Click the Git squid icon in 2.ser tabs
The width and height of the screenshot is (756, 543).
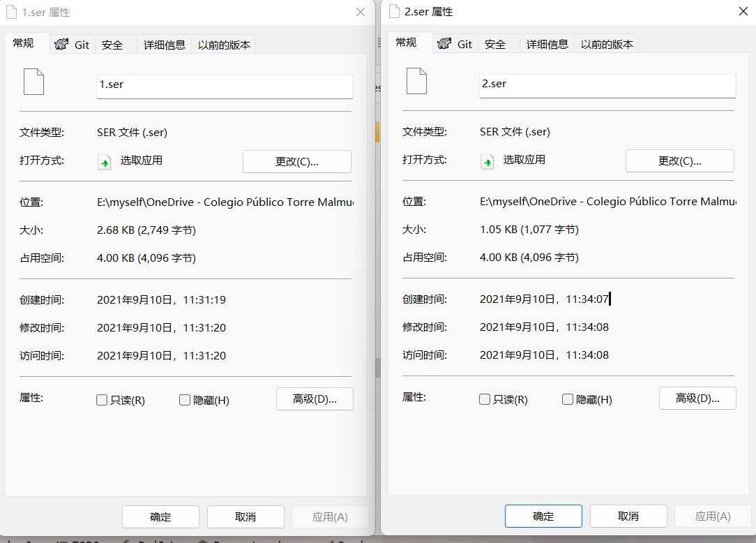pos(444,44)
